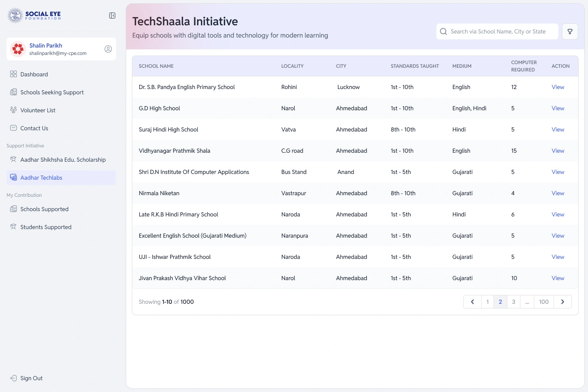Image resolution: width=588 pixels, height=392 pixels.
Task: Click the Volunteer List people icon
Action: click(x=13, y=110)
